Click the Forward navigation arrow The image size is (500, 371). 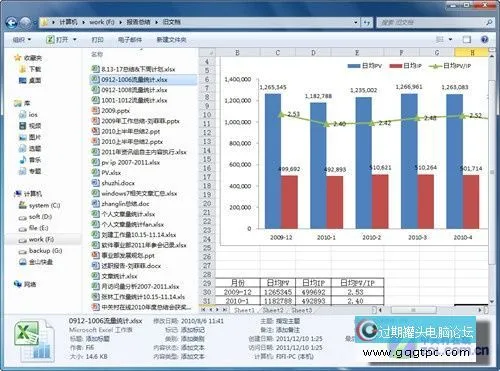26,23
